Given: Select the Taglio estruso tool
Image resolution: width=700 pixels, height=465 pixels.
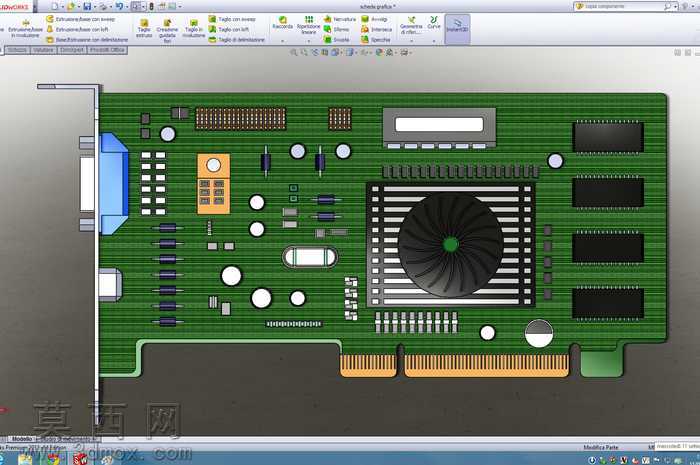Looking at the screenshot, I should coord(144,29).
